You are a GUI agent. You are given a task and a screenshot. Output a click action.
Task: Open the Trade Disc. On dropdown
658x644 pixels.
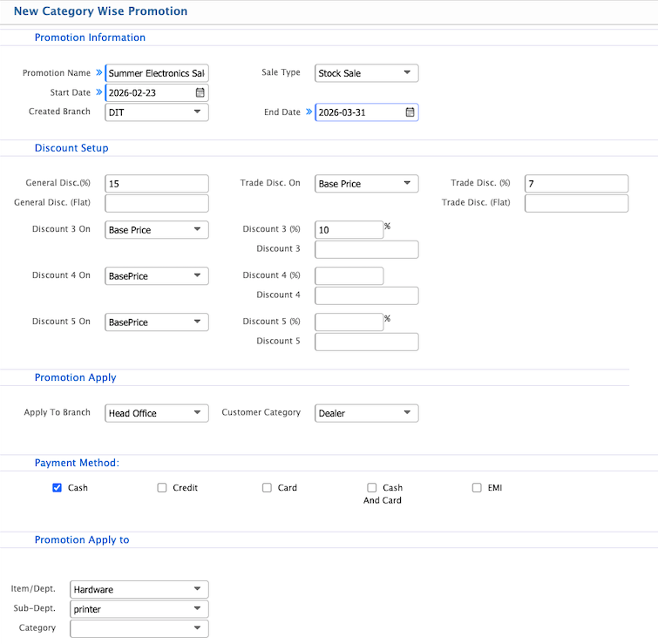click(366, 184)
